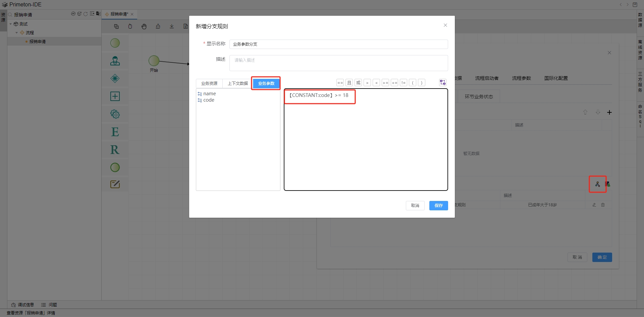
Task: Click the refresh icon in resource panel
Action: pyautogui.click(x=86, y=14)
